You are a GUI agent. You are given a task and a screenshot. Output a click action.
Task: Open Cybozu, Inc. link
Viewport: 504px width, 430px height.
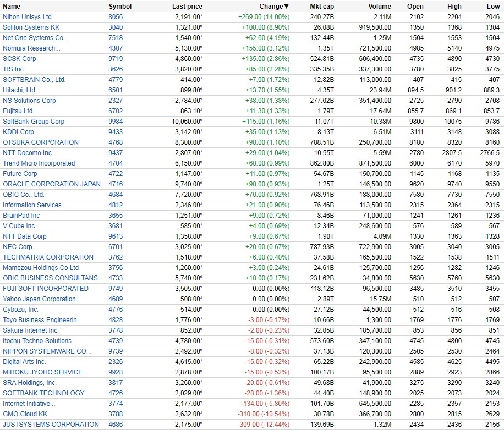pyautogui.click(x=20, y=310)
